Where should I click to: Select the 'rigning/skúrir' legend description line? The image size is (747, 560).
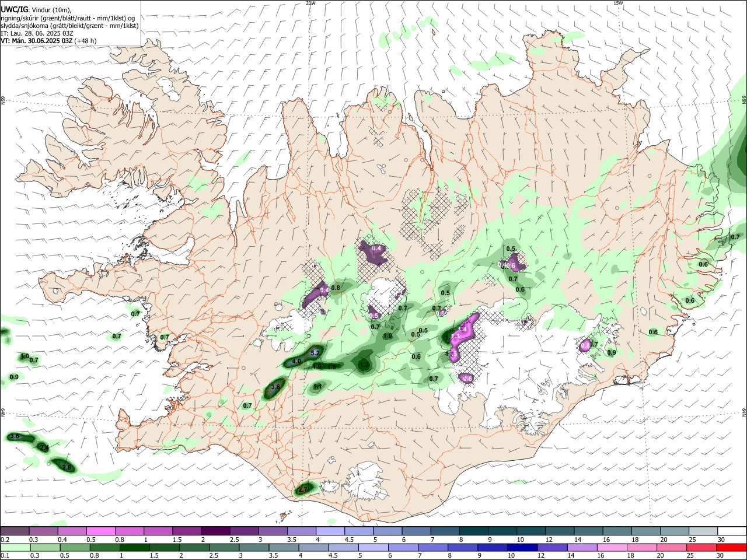68,17
